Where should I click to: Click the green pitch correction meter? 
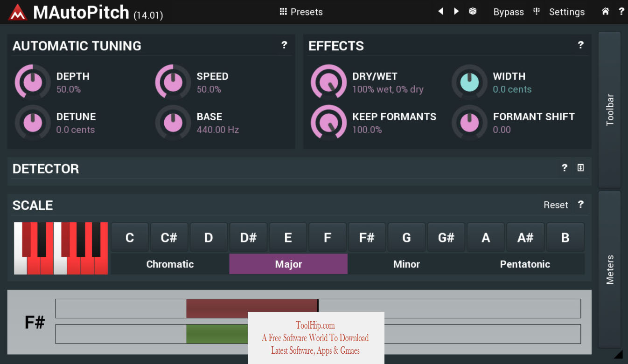pyautogui.click(x=318, y=334)
